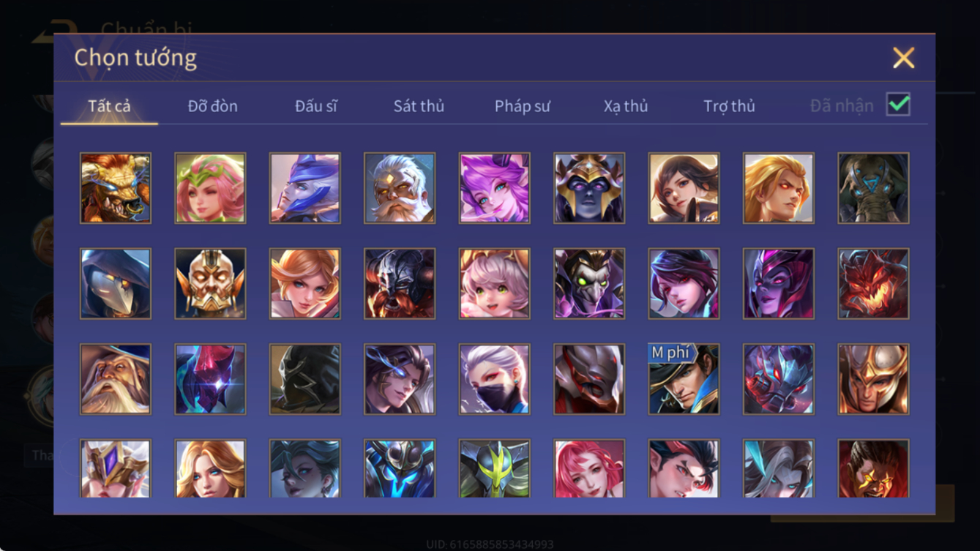Choose the red lava demon hero
980x551 pixels.
coord(873,283)
